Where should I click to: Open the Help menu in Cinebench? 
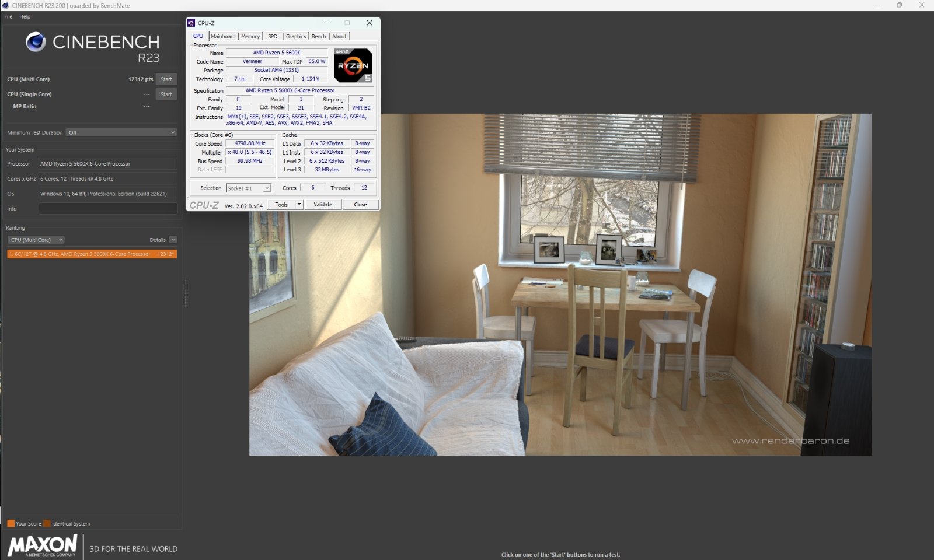[25, 16]
